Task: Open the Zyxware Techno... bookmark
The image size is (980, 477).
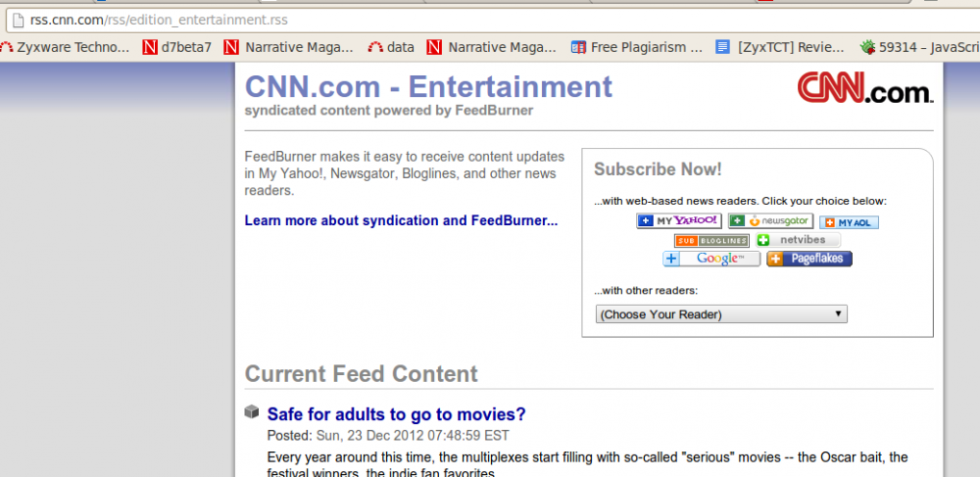Action: (x=65, y=47)
